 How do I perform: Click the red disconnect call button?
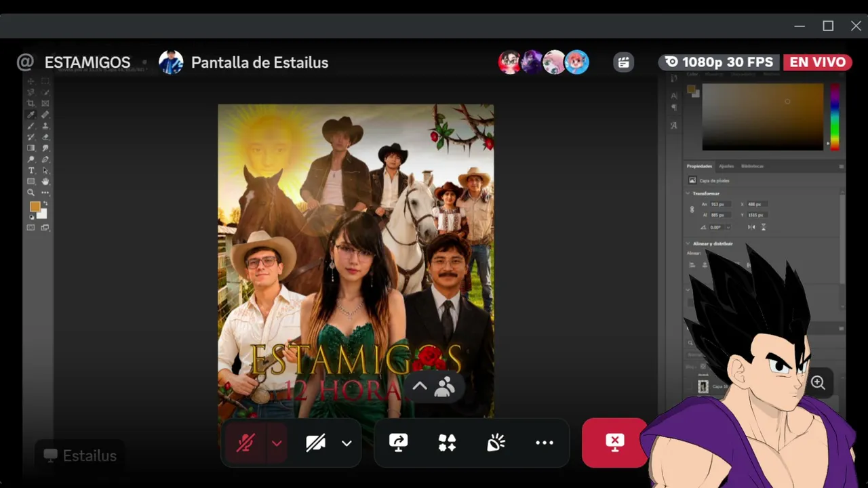click(614, 443)
